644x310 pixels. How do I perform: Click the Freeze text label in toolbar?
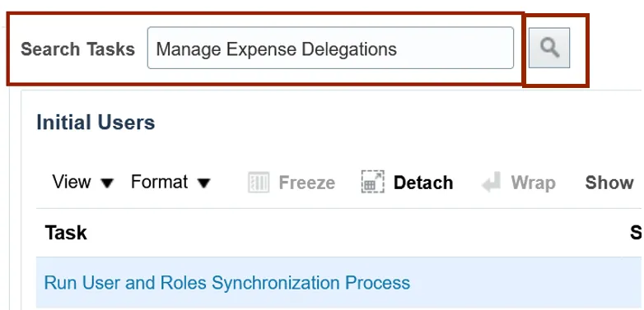point(307,183)
